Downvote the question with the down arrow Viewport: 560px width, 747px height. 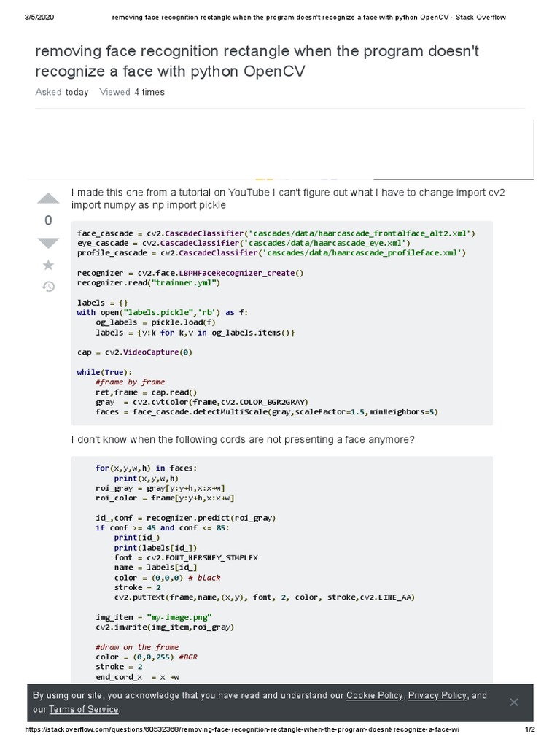pos(48,243)
